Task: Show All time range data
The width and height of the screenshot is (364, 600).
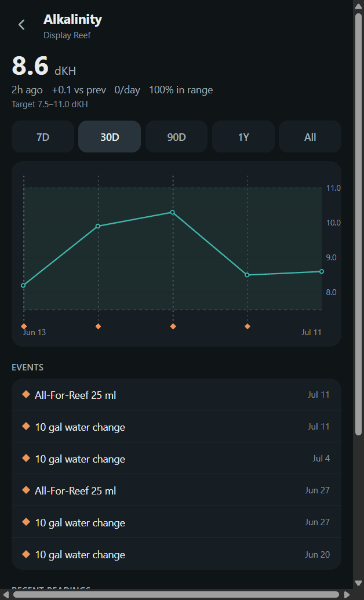Action: (x=310, y=137)
